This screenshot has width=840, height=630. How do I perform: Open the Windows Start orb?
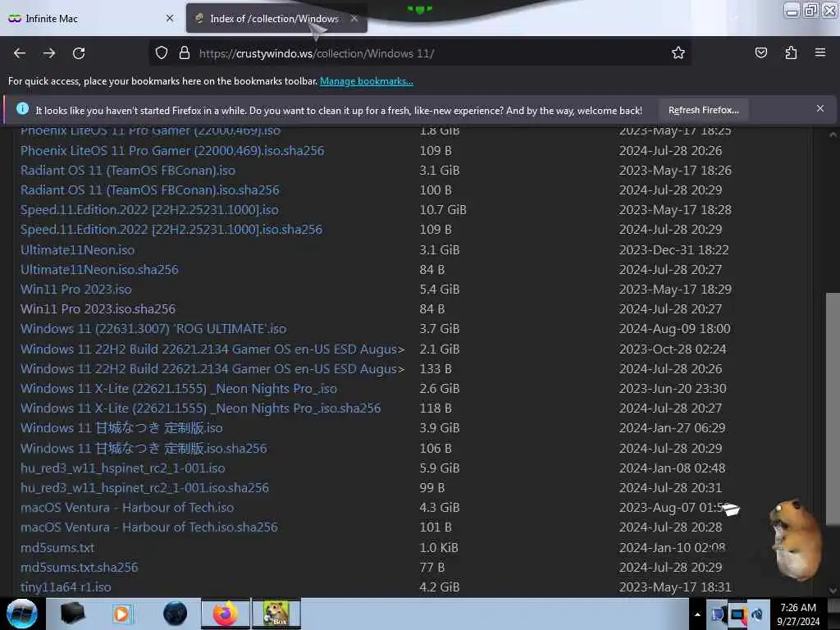tap(22, 614)
